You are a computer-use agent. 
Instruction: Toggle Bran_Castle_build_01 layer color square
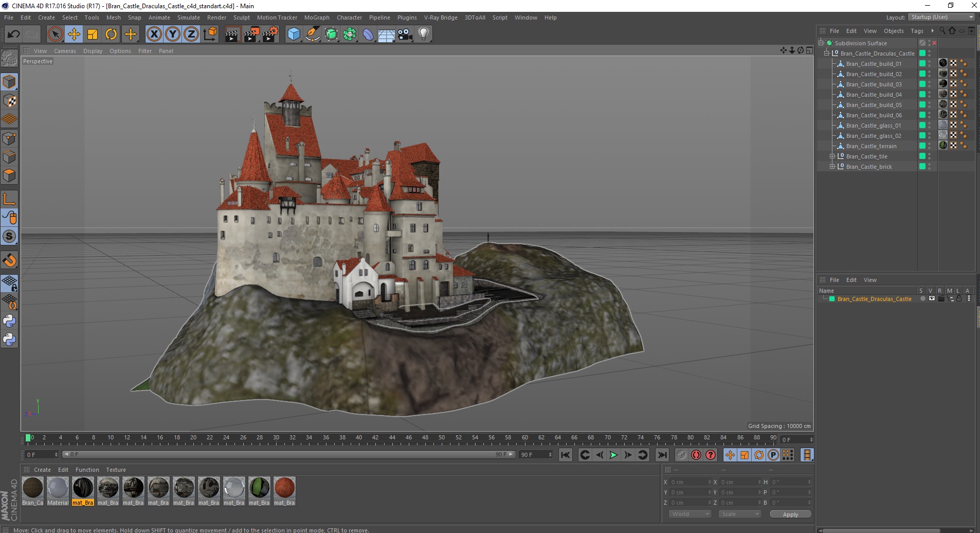coord(922,63)
